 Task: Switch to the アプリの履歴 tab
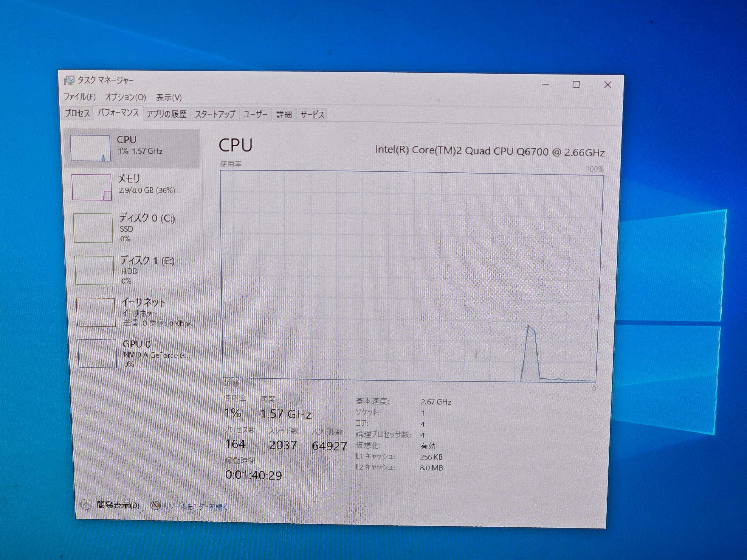click(167, 114)
